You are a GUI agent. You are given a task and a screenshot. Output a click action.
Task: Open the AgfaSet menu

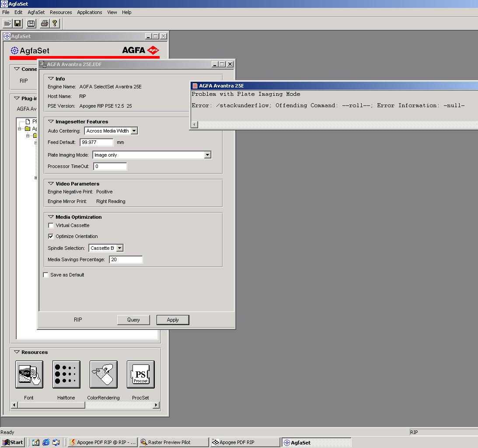pos(36,12)
